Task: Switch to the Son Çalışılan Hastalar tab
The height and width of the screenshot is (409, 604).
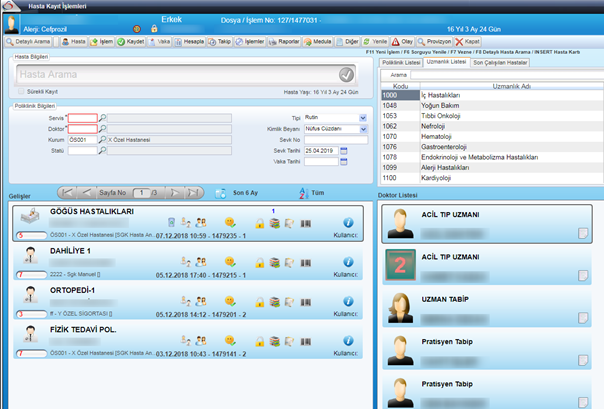Action: click(x=500, y=62)
